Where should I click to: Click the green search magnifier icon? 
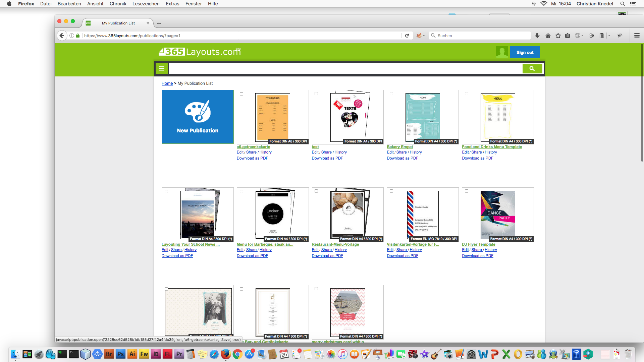[x=532, y=68]
